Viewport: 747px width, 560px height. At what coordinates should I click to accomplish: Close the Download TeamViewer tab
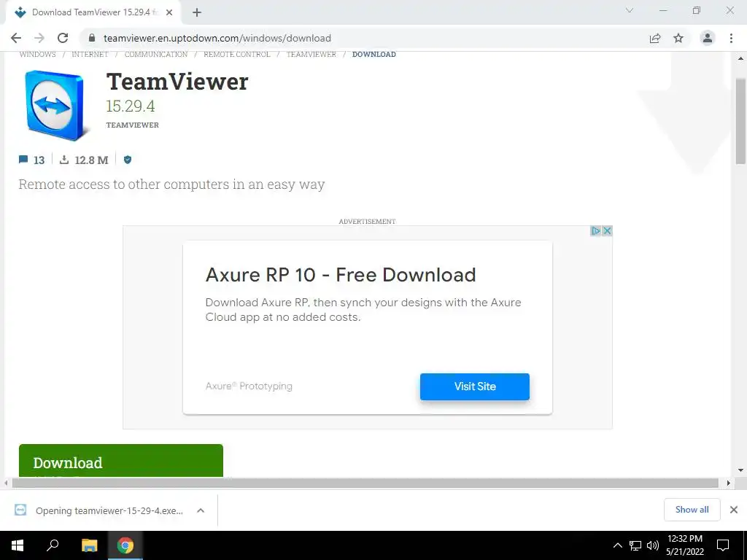click(x=169, y=12)
